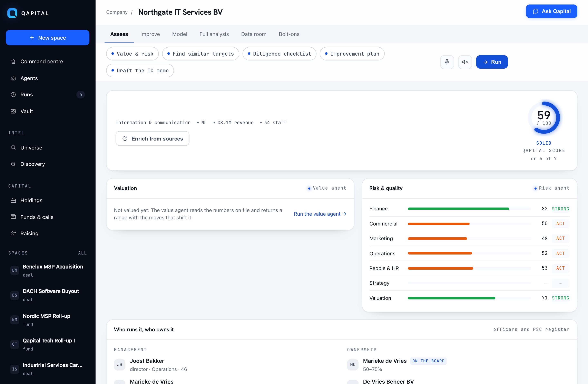Screen dimensions: 588x384
Task: Click the Universe search icon
Action: 13,147
